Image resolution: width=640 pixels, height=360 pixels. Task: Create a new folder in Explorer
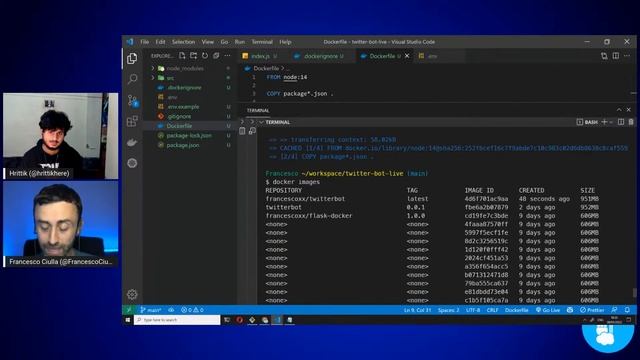tap(193, 56)
